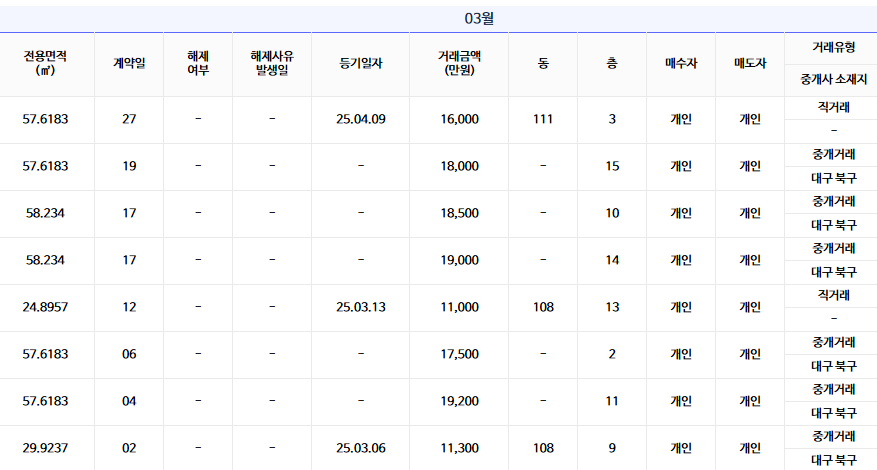Click the 매수자 column header
Image resolution: width=877 pixels, height=470 pixels.
coord(681,63)
